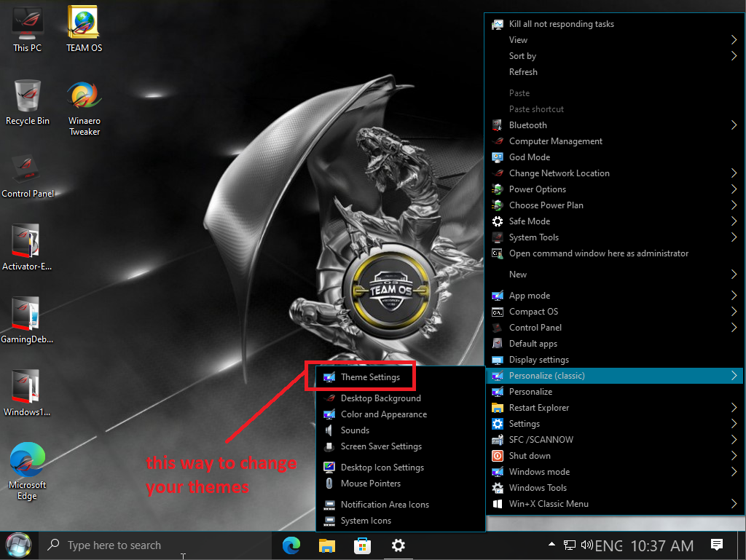Open Edge from the taskbar
The height and width of the screenshot is (560, 746).
pos(291,545)
